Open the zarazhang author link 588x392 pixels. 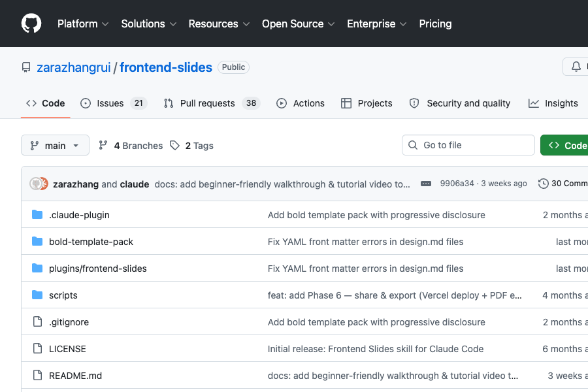76,184
